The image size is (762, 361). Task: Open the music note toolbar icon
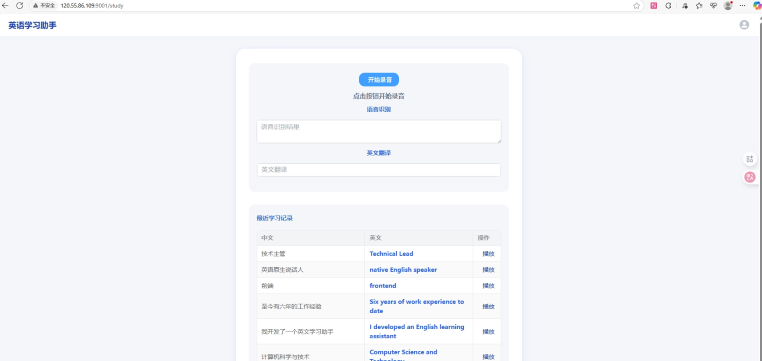pos(685,6)
